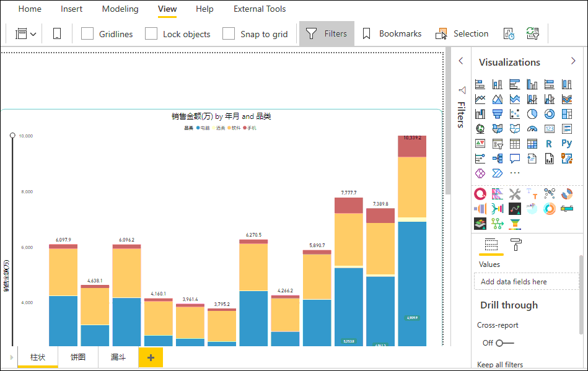
Task: Open the Home ribbon tab
Action: 30,9
